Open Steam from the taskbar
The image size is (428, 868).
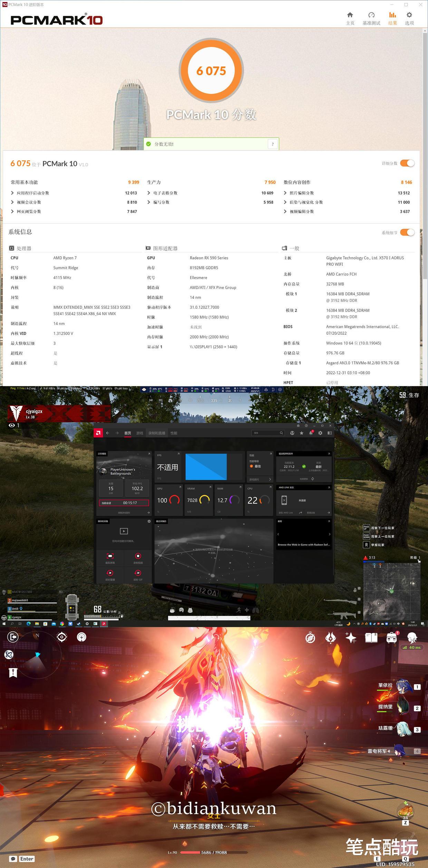point(79,624)
